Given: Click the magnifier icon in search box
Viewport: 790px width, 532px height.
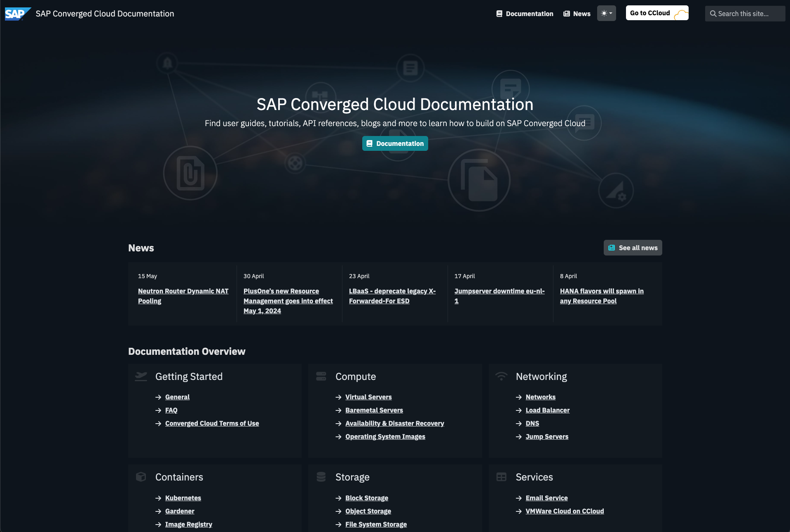Looking at the screenshot, I should 713,14.
